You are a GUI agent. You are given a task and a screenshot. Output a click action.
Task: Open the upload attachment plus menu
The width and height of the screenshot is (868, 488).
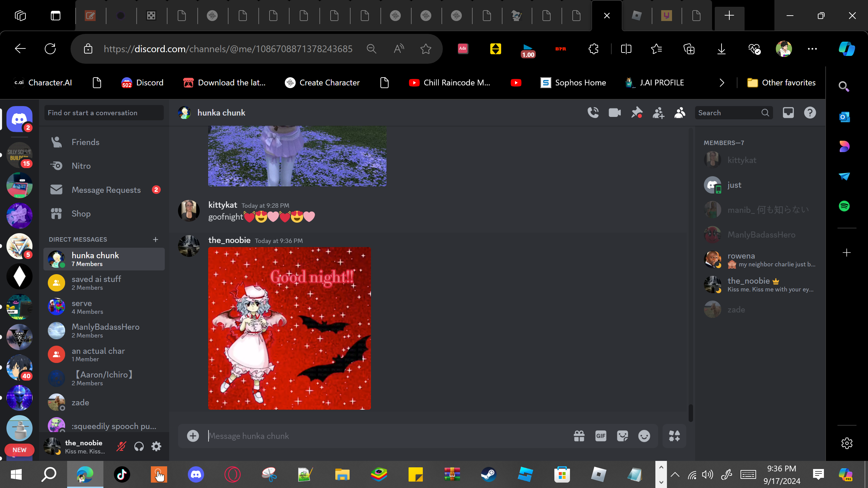193,436
